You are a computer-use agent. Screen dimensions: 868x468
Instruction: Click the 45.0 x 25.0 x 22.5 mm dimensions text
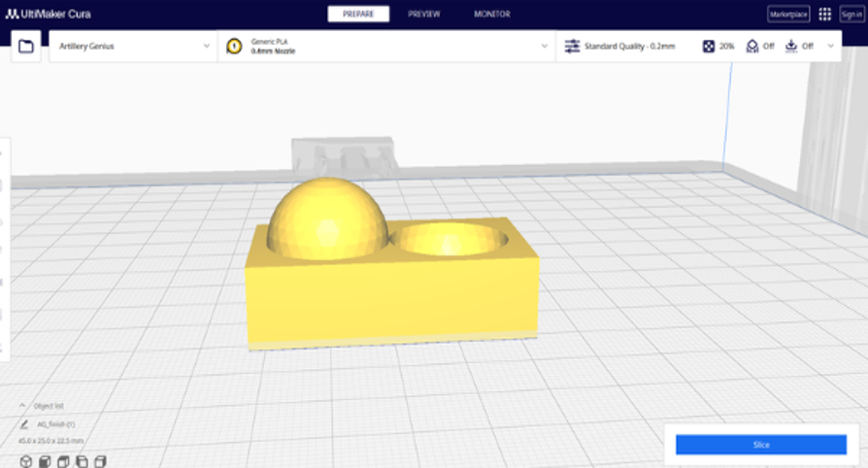[x=50, y=441]
